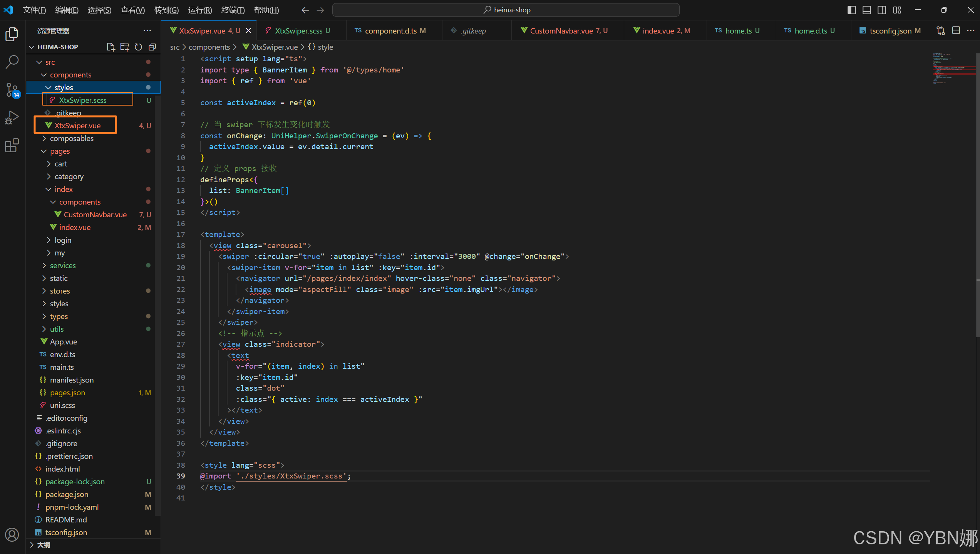Expand the services folder

(63, 265)
